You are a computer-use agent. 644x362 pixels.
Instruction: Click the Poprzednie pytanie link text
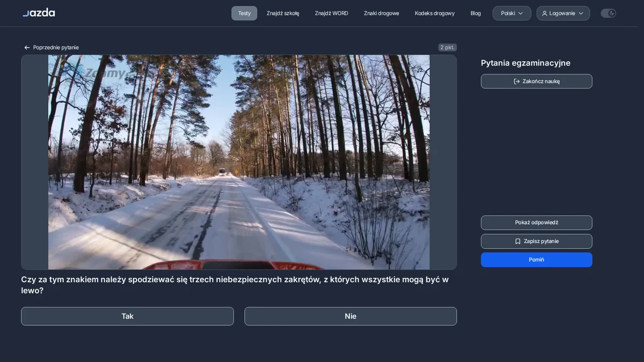coord(56,48)
